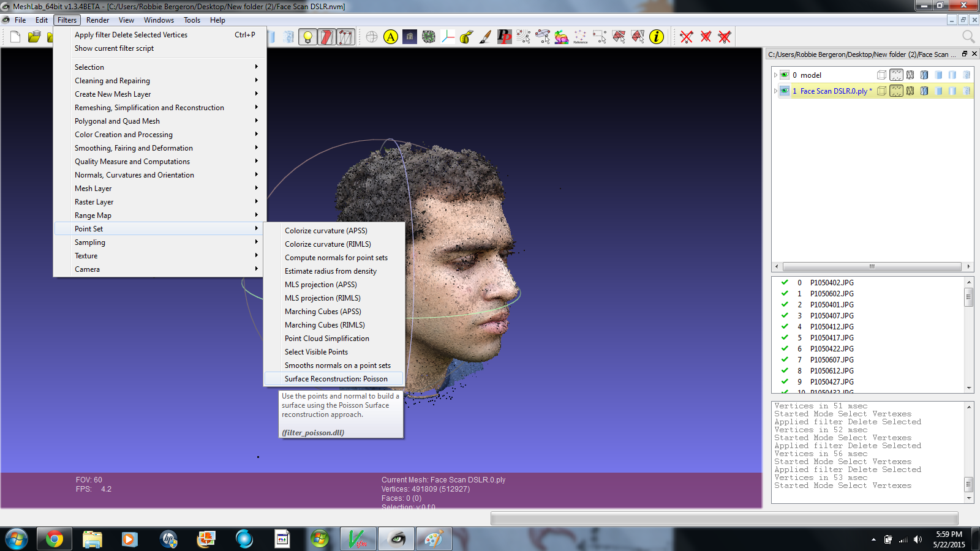Open the Sampling submenu
Screen dimensions: 980x551
click(x=159, y=242)
